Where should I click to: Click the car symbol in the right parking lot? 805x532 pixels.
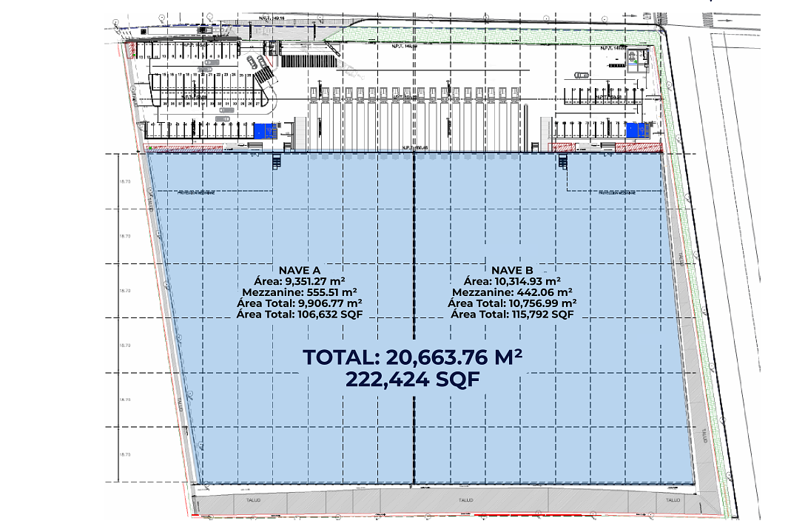click(581, 74)
